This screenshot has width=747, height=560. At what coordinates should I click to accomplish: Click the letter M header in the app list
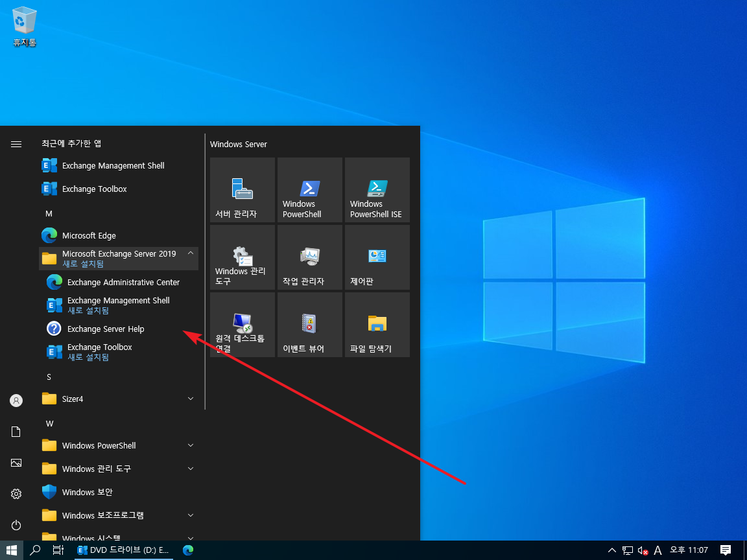pyautogui.click(x=49, y=214)
